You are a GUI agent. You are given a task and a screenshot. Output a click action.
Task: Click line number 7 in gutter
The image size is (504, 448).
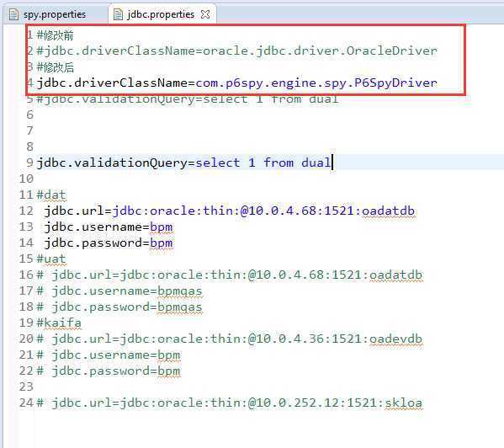(29, 131)
